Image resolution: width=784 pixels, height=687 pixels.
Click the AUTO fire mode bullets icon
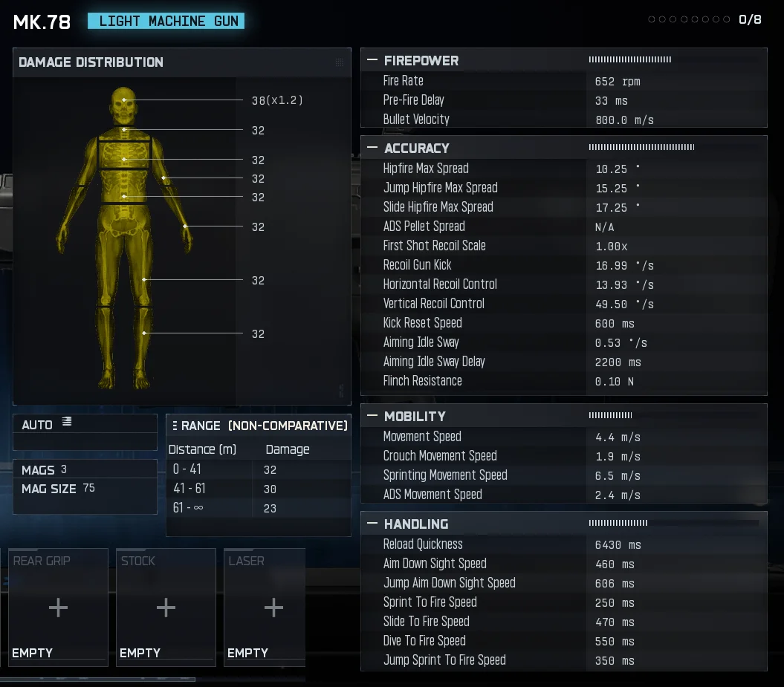pyautogui.click(x=67, y=422)
